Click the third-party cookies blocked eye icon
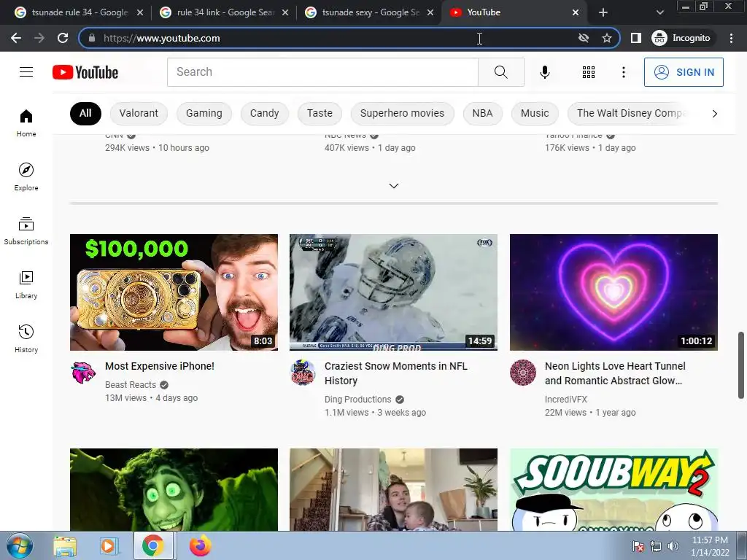The height and width of the screenshot is (560, 747). [x=583, y=38]
